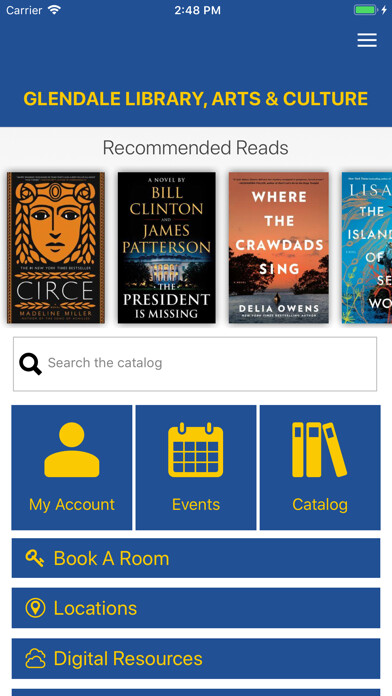Open the hamburger menu icon
Screen dimensions: 392x696
[x=367, y=40]
